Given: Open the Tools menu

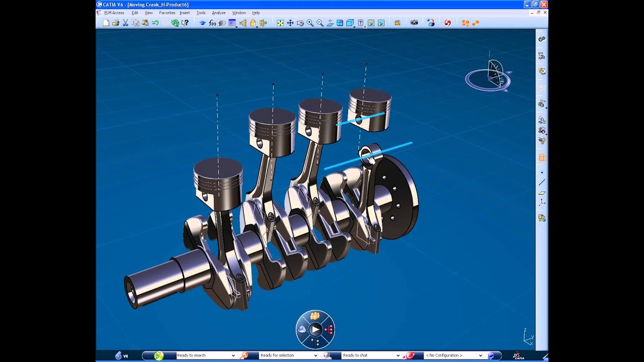Looking at the screenshot, I should [x=201, y=13].
